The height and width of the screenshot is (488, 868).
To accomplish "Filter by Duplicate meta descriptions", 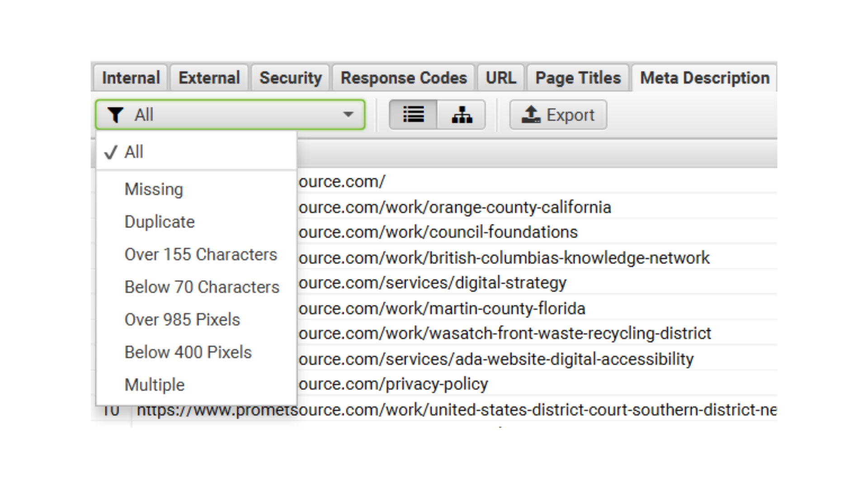I will [196, 222].
